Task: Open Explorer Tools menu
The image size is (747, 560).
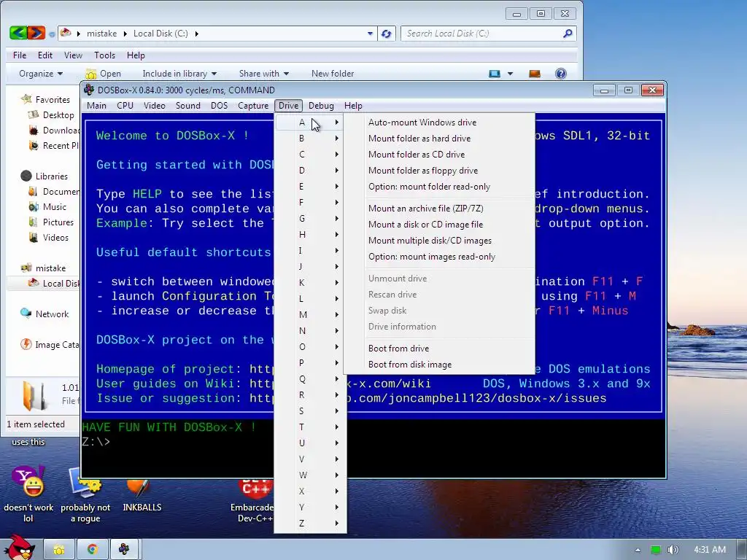Action: click(104, 55)
